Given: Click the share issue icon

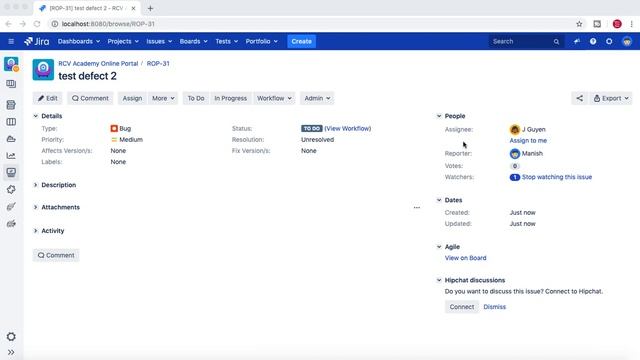Looking at the screenshot, I should pyautogui.click(x=579, y=98).
